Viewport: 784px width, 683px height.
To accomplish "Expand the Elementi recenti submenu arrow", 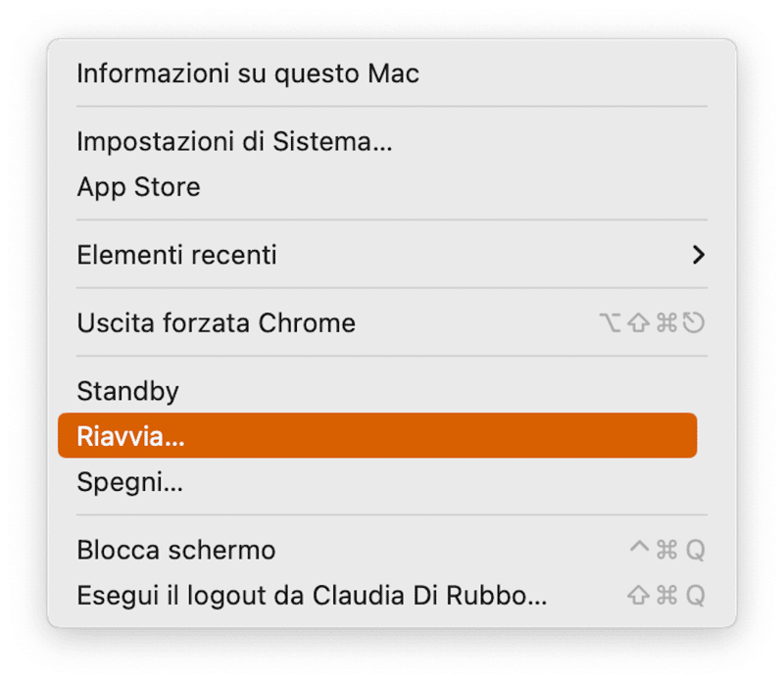I will pyautogui.click(x=698, y=255).
